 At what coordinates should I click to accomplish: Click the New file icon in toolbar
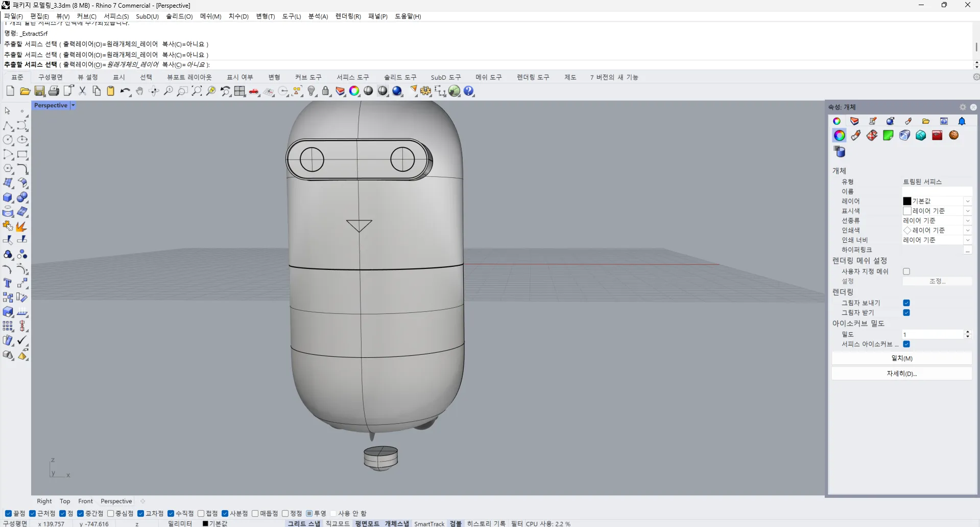(x=10, y=91)
